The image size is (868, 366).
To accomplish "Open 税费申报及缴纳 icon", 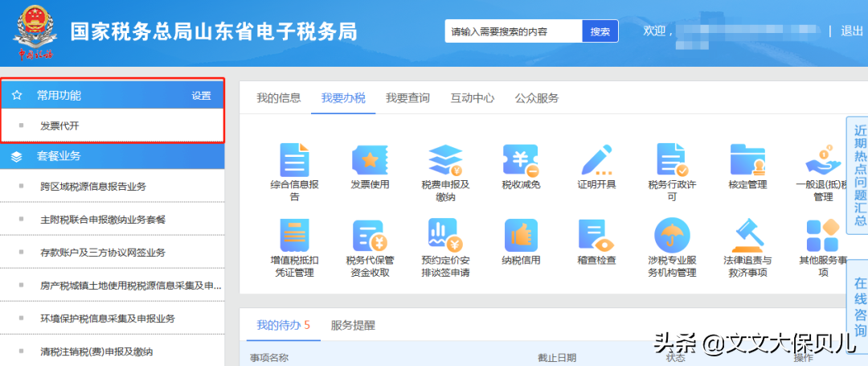I will [x=445, y=161].
